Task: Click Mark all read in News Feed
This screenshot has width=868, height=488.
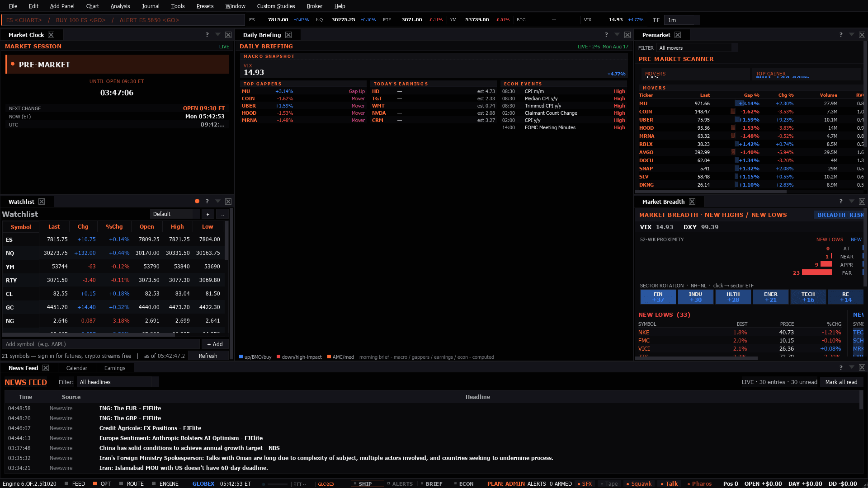Action: 841,382
